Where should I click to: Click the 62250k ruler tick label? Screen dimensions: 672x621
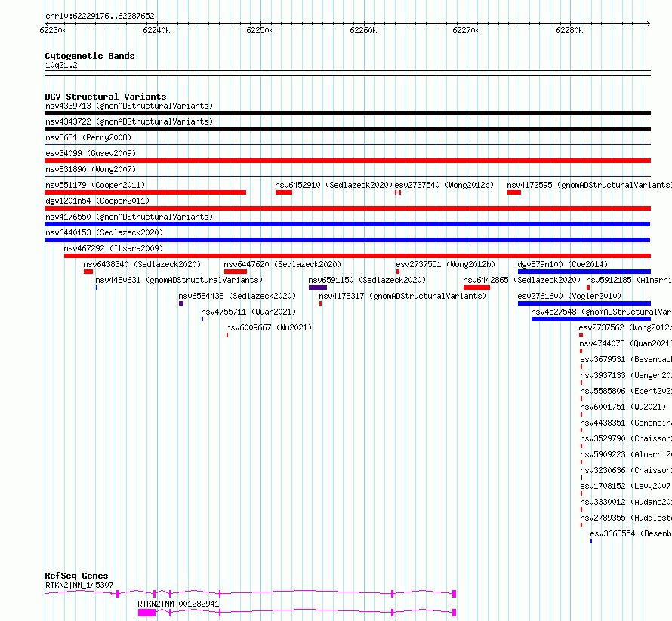coord(260,30)
